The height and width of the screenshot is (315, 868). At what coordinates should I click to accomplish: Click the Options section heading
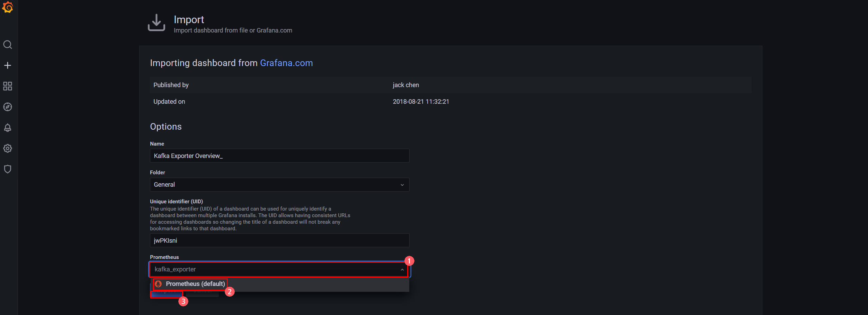[x=166, y=127]
